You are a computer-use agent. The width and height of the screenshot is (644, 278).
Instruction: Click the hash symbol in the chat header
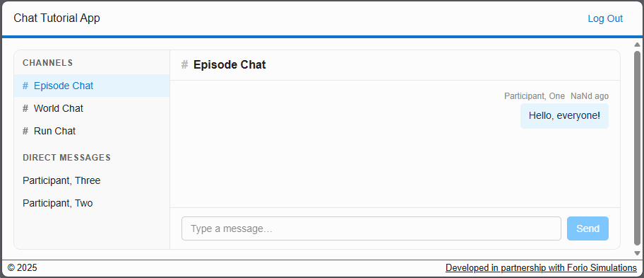click(185, 65)
